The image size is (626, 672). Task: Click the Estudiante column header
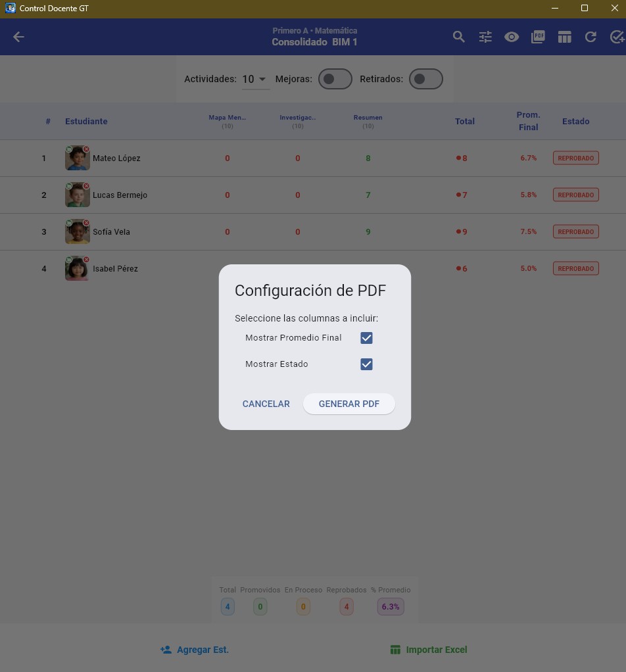pyautogui.click(x=86, y=121)
